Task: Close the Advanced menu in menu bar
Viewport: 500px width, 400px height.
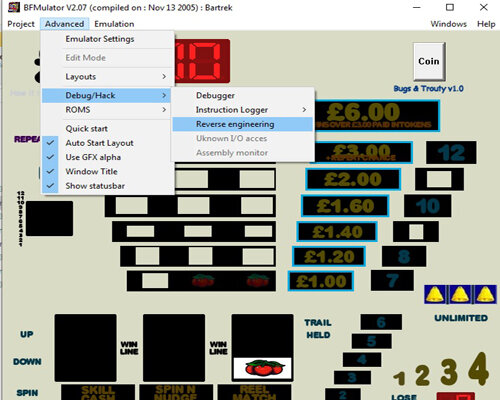Action: (64, 24)
